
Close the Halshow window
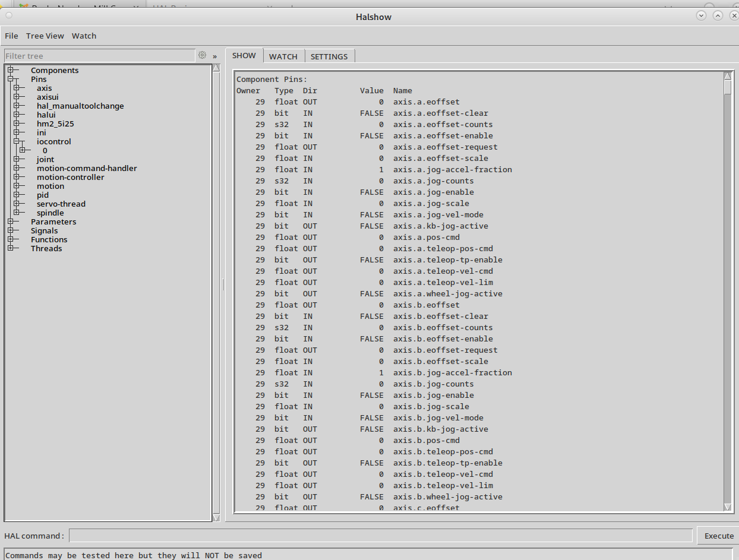(x=733, y=16)
